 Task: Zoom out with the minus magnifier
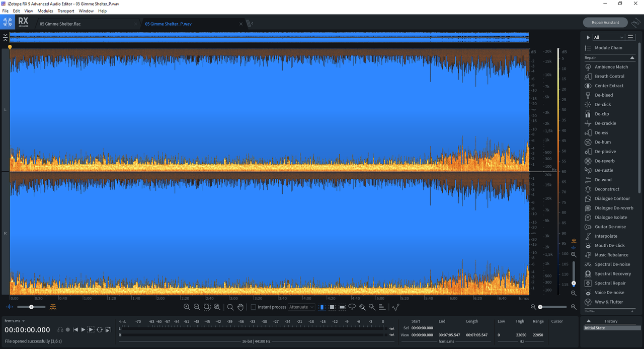point(197,307)
